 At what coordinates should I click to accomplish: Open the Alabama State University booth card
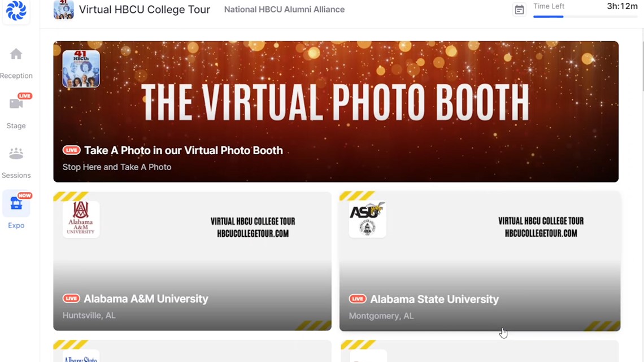tap(480, 261)
